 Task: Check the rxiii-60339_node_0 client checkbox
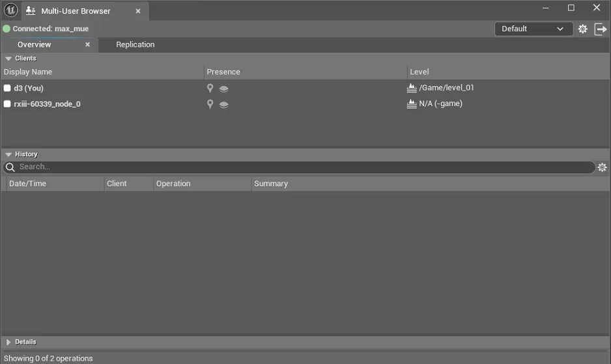coord(7,104)
